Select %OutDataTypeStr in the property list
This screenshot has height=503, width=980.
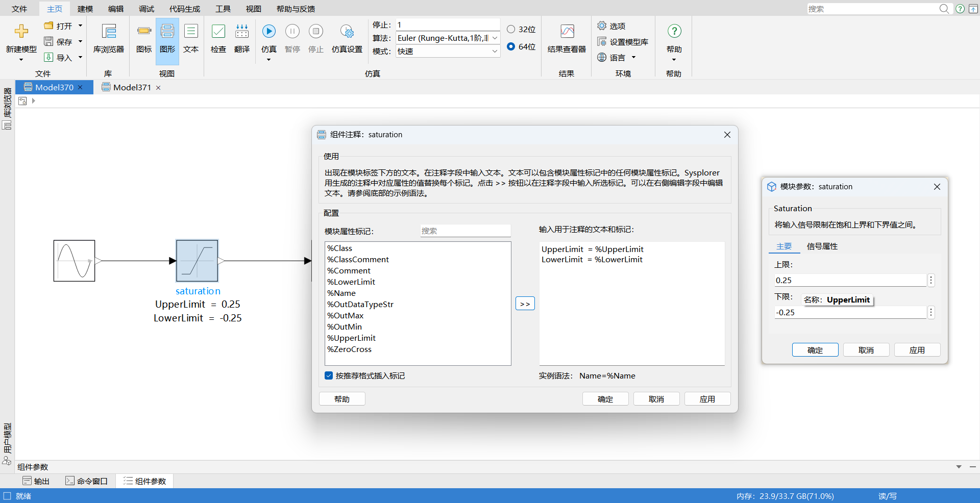(x=360, y=305)
